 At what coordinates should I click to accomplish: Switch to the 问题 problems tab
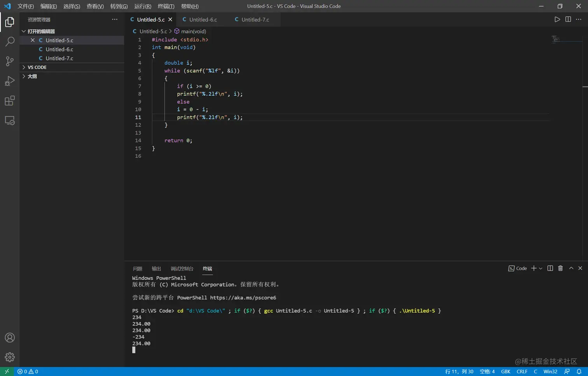(x=138, y=269)
